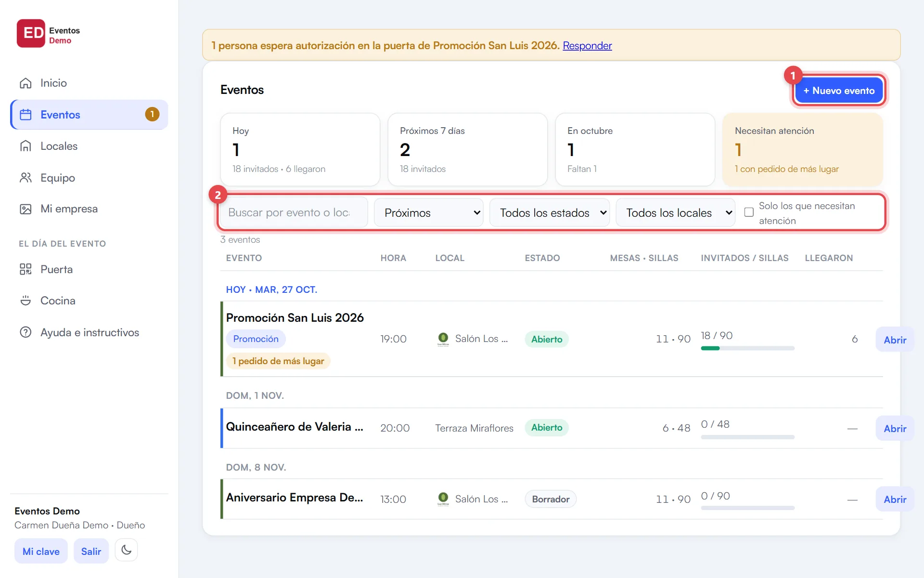The height and width of the screenshot is (578, 924).
Task: Click the Salir button
Action: [91, 551]
